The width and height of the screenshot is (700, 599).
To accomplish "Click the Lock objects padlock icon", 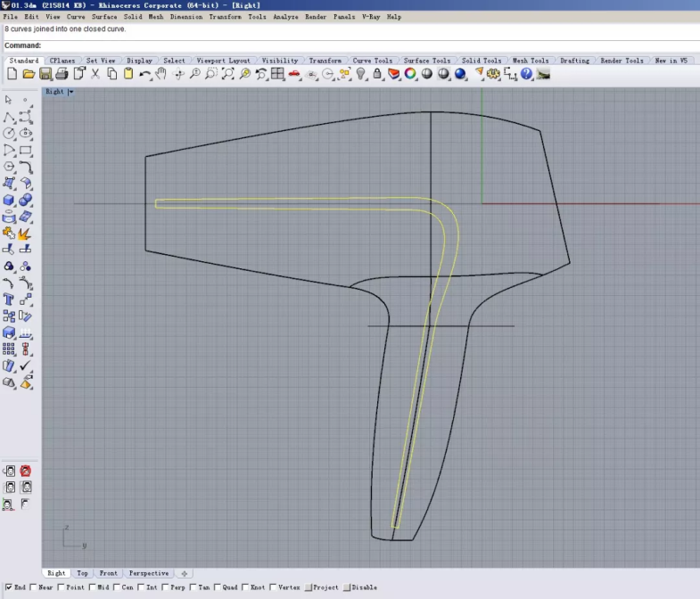I will 377,74.
